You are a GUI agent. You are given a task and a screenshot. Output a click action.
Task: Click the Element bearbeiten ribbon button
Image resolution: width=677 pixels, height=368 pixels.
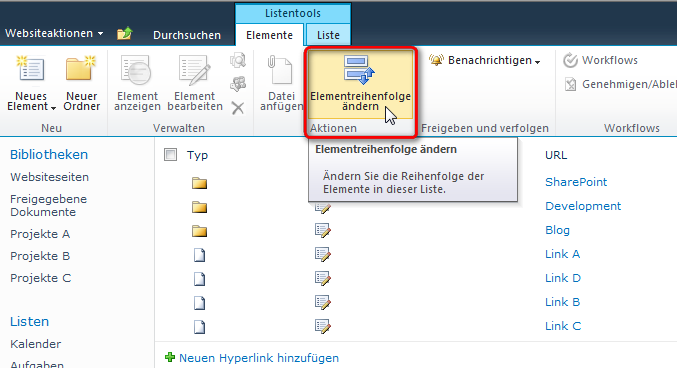(195, 83)
